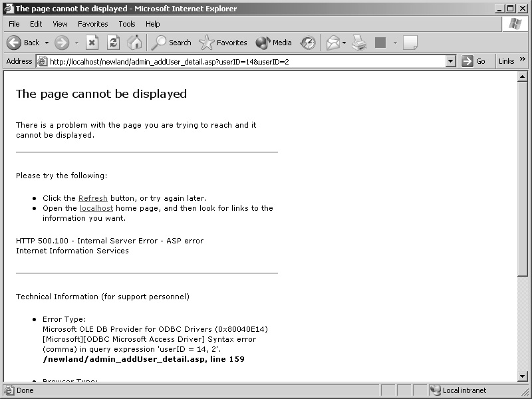
Task: Open the Favorites menu
Action: click(93, 24)
